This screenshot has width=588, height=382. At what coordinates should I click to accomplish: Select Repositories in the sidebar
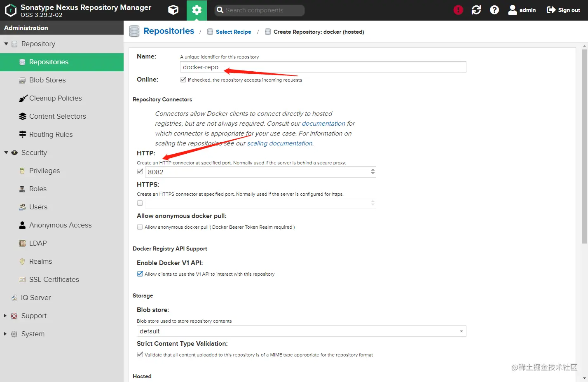pos(62,62)
